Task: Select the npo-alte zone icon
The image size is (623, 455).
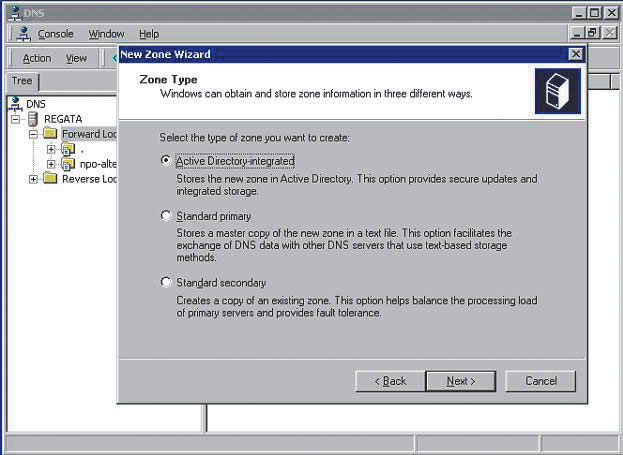Action: [68, 164]
